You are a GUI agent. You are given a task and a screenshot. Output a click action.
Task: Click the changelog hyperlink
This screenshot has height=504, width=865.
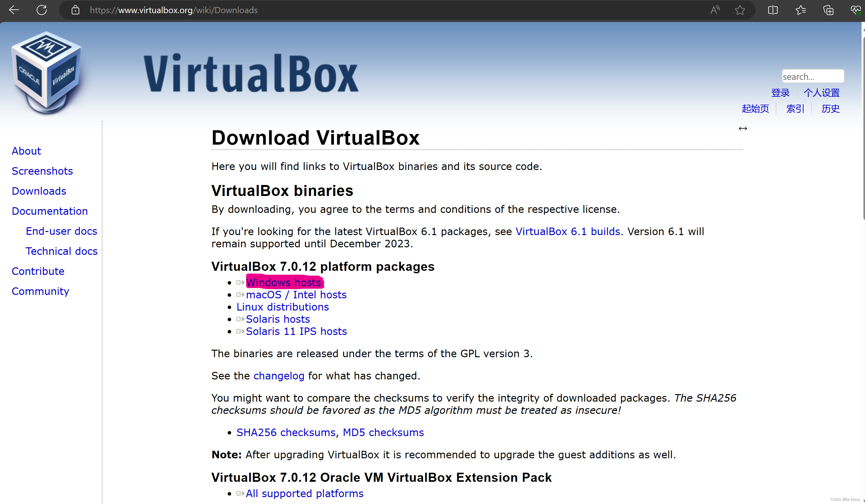pyautogui.click(x=278, y=376)
